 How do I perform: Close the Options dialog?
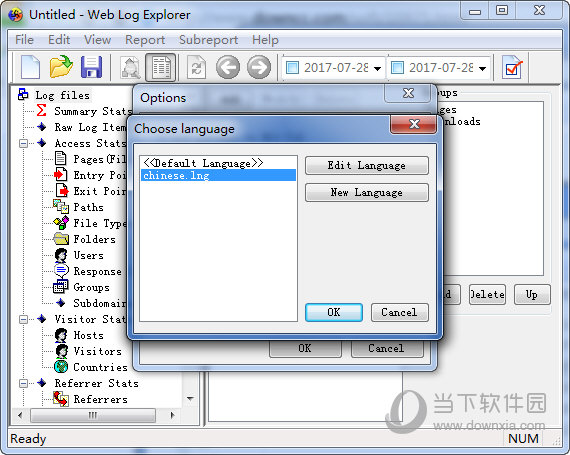point(408,93)
